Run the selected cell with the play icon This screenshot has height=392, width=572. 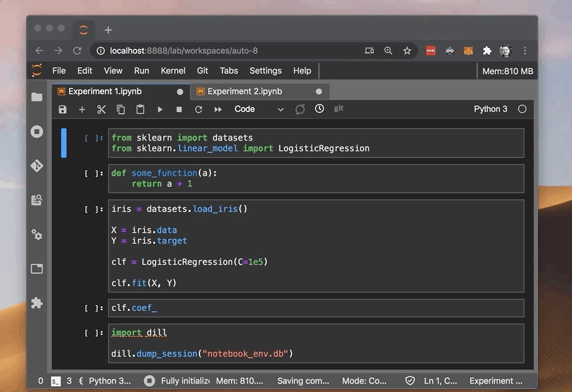[159, 109]
